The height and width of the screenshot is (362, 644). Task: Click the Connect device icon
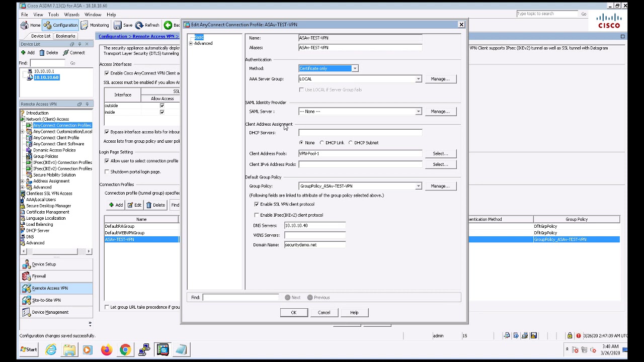click(66, 53)
